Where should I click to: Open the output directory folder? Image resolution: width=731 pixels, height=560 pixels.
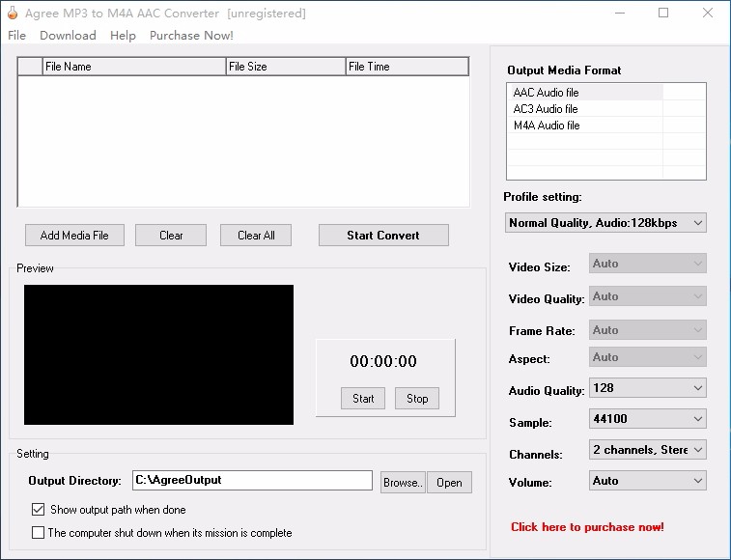[449, 482]
